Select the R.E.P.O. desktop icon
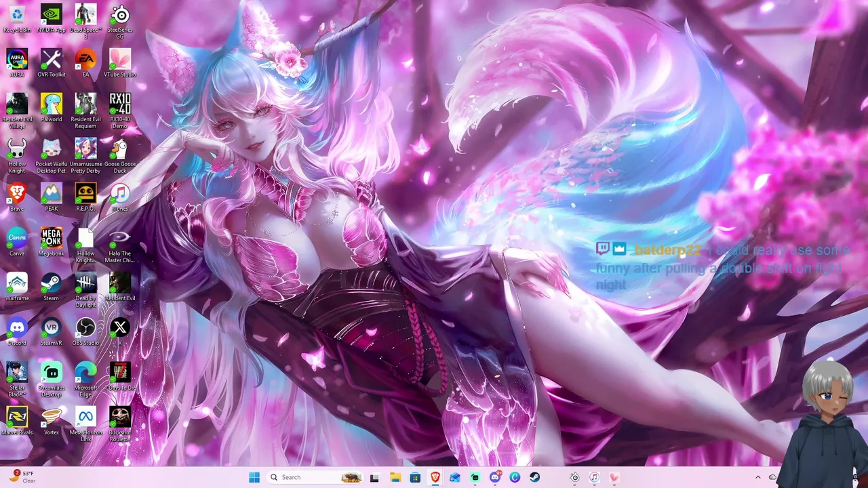 click(85, 197)
